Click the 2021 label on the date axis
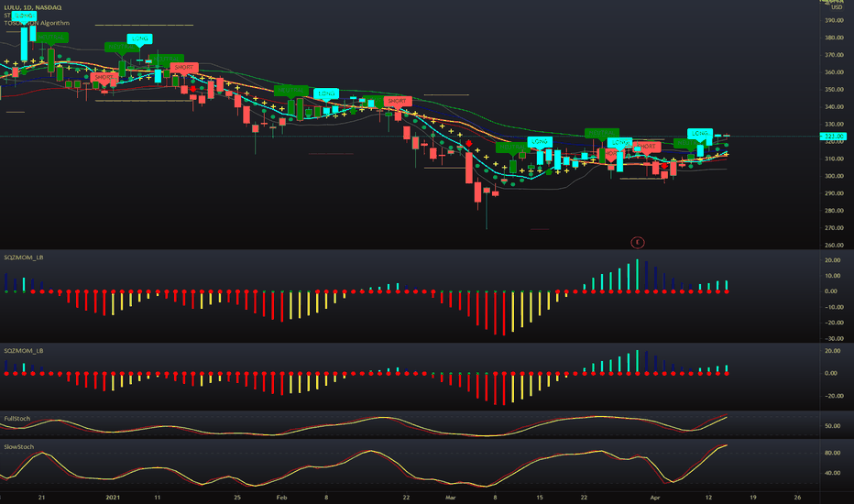854x504 pixels. pos(113,498)
